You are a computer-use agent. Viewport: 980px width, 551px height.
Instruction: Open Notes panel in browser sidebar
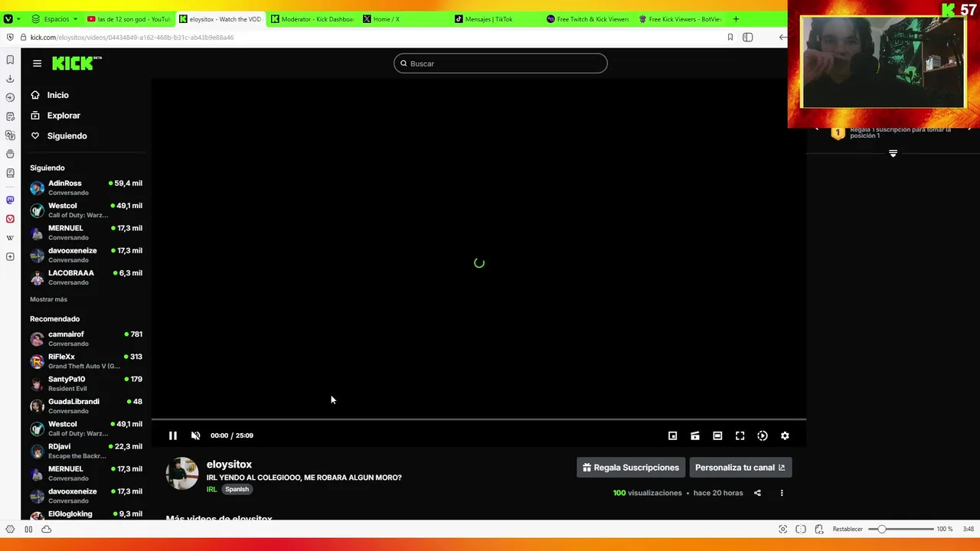point(10,116)
